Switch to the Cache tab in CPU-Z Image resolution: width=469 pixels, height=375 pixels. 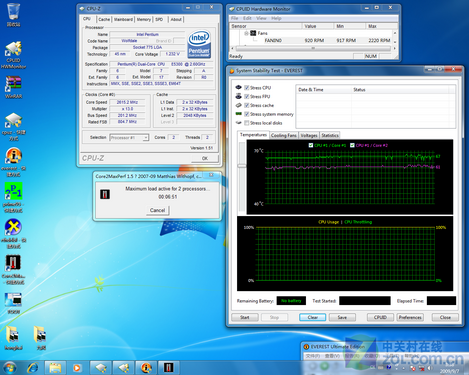(104, 19)
